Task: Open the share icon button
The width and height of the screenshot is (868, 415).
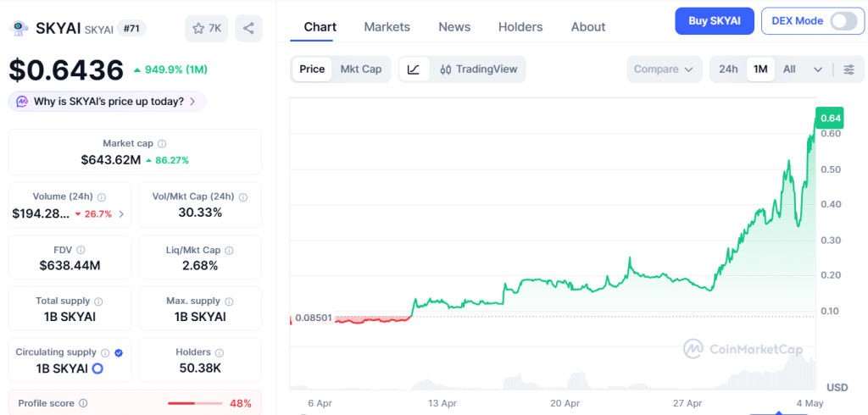Action: tap(248, 28)
